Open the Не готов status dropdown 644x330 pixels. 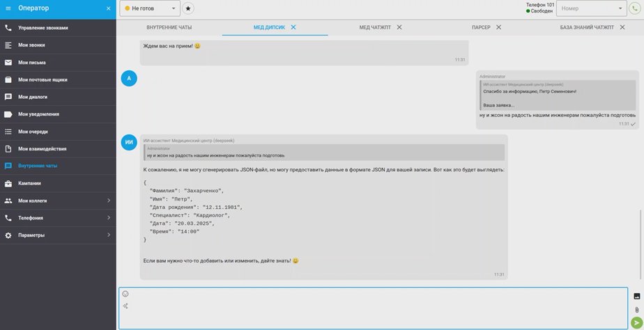[149, 8]
